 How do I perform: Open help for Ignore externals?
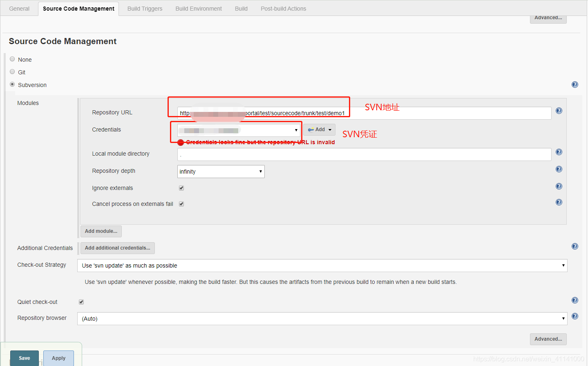coord(559,186)
